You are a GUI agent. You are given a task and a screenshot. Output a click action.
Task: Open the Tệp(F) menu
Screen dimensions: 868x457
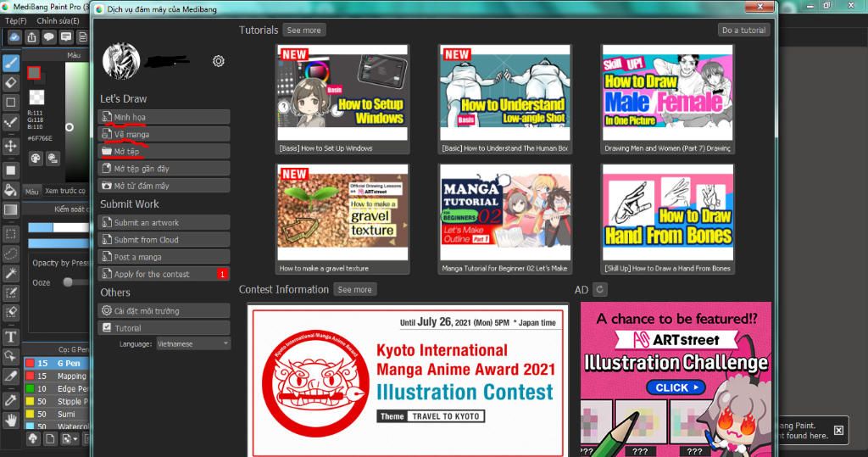[15, 20]
